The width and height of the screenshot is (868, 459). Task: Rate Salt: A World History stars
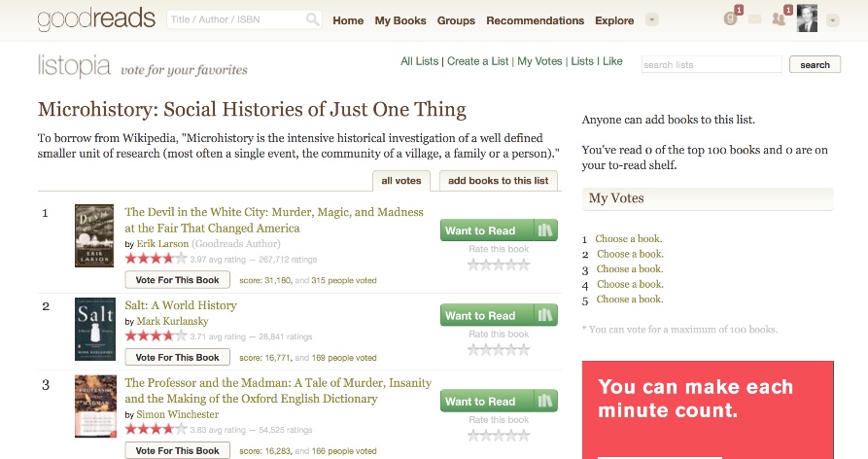[499, 349]
